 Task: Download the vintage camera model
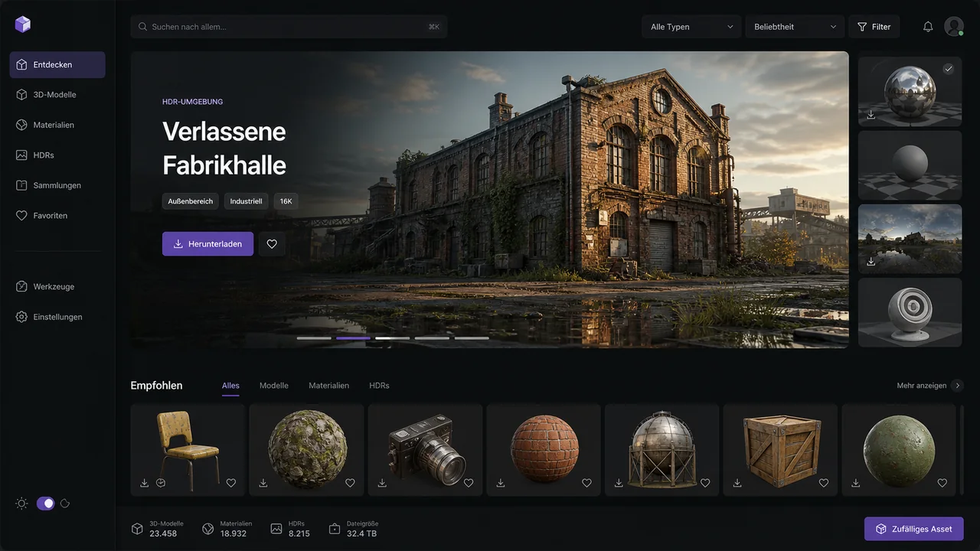[381, 483]
